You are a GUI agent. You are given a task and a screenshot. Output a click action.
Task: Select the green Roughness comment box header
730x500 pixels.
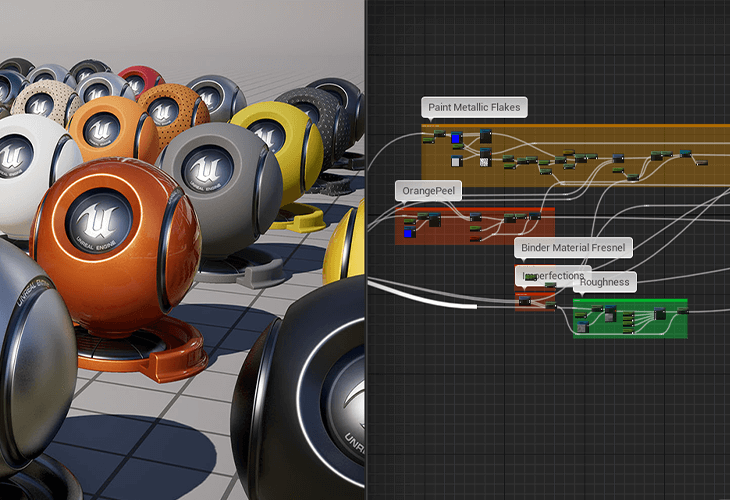[x=630, y=301]
